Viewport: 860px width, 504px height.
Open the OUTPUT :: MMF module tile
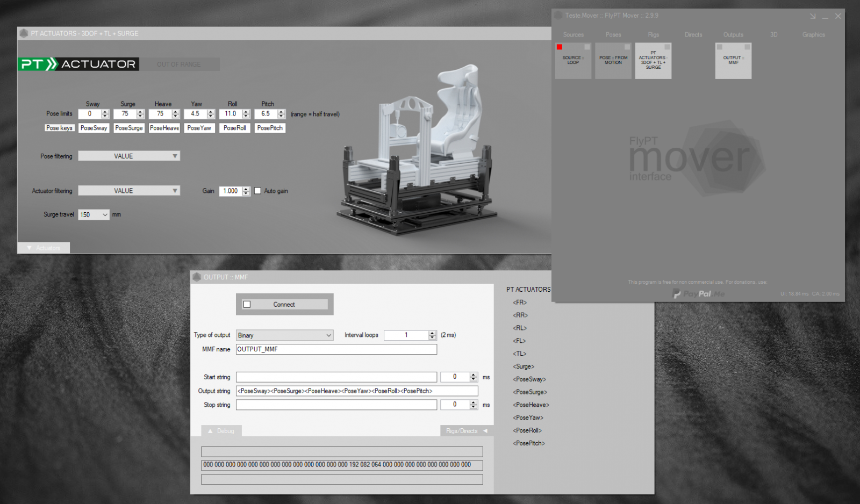733,61
